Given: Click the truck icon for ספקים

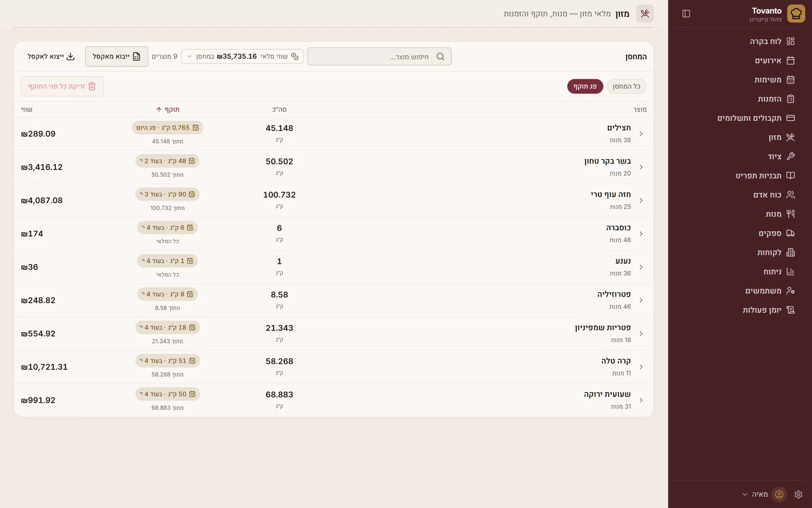Looking at the screenshot, I should 790,233.
